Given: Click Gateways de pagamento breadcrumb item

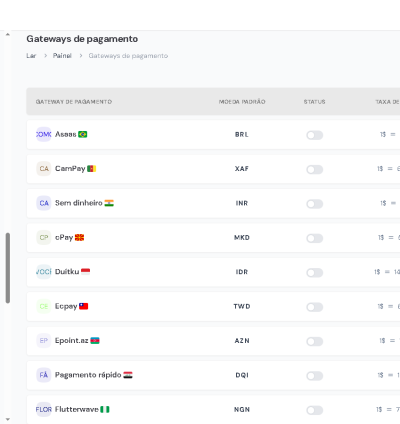Looking at the screenshot, I should click(128, 56).
